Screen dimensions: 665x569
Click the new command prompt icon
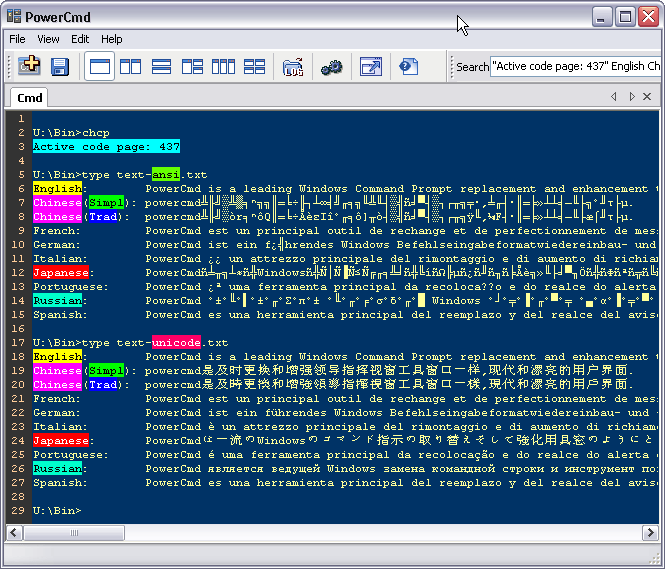(x=29, y=66)
